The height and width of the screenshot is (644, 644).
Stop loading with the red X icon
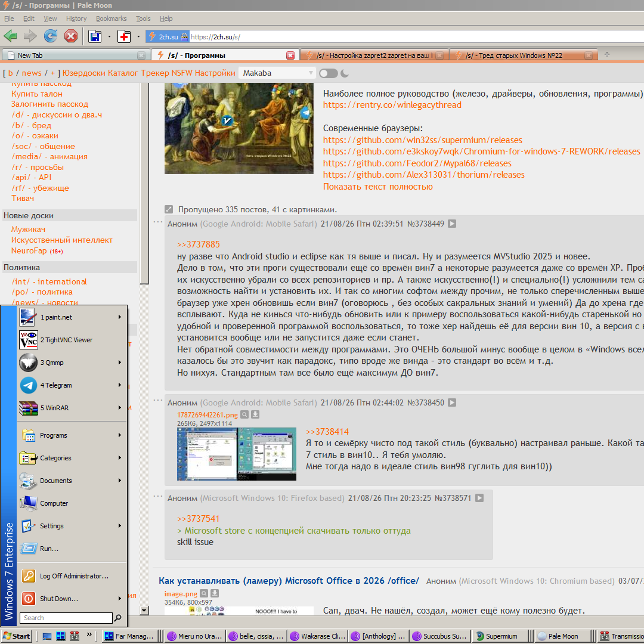point(70,36)
